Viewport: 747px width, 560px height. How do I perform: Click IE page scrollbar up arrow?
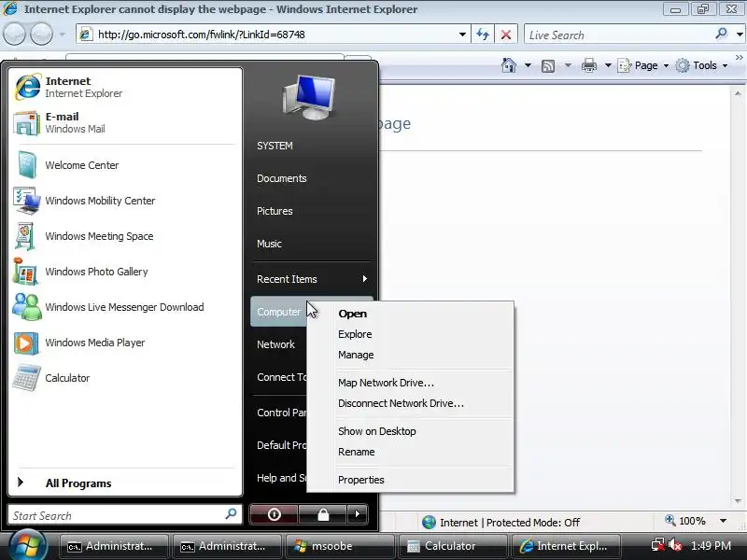[x=738, y=94]
